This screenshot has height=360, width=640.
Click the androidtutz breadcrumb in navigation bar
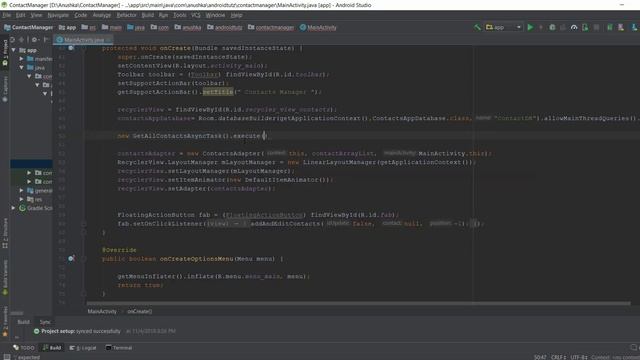[224, 27]
